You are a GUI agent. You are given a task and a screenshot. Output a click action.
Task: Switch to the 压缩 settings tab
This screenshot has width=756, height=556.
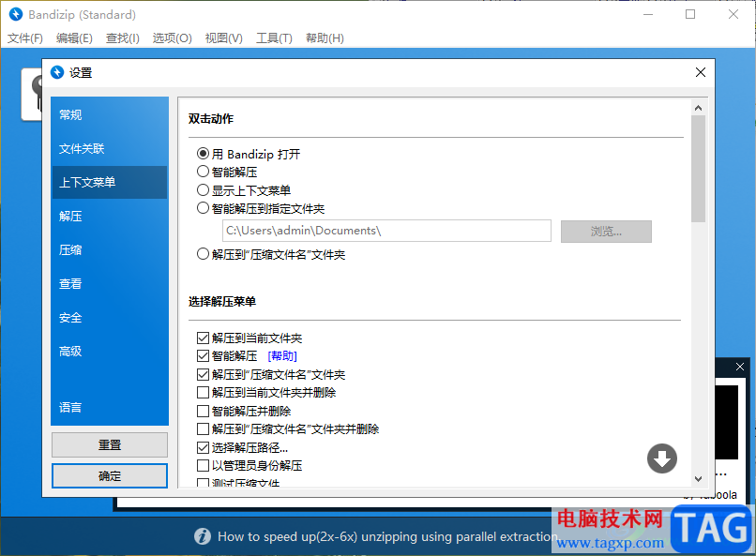click(x=110, y=249)
